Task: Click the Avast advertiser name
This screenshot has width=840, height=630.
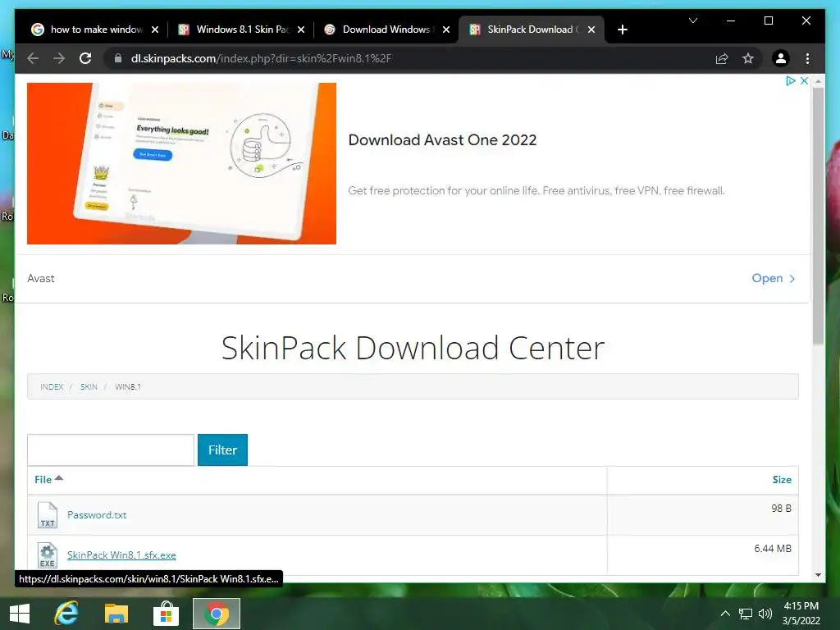Action: click(x=41, y=279)
